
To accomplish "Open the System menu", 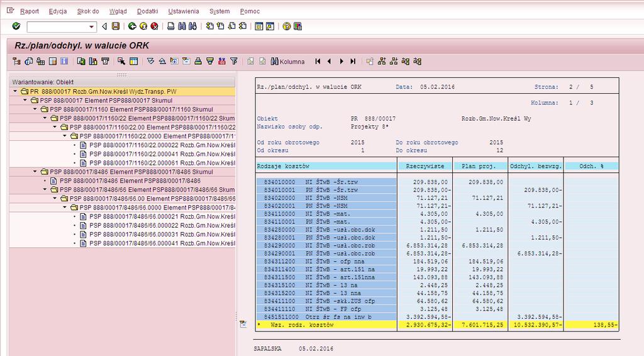I will 219,11.
